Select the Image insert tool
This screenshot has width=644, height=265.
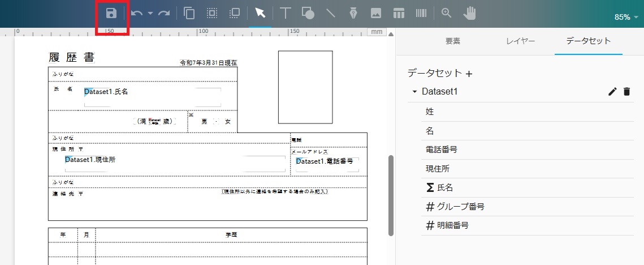coord(376,13)
